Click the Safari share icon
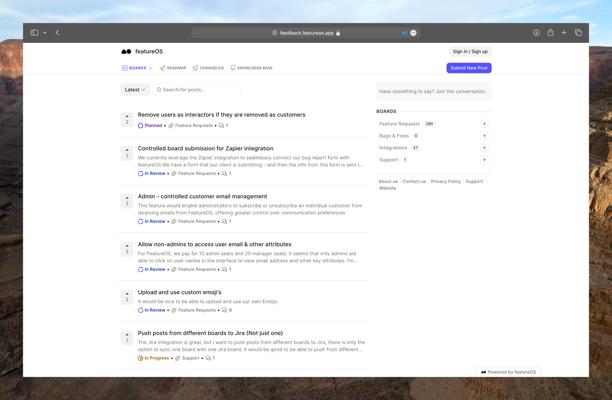The height and width of the screenshot is (400, 612). pyautogui.click(x=550, y=33)
